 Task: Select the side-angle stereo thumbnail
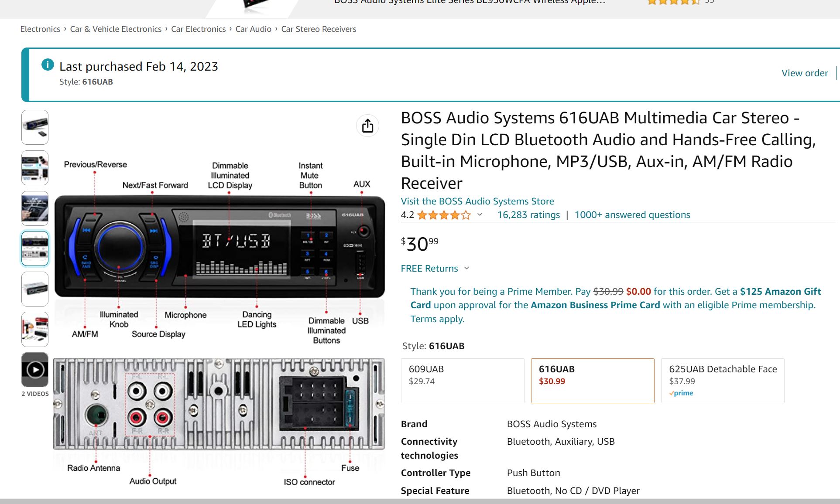pos(35,289)
